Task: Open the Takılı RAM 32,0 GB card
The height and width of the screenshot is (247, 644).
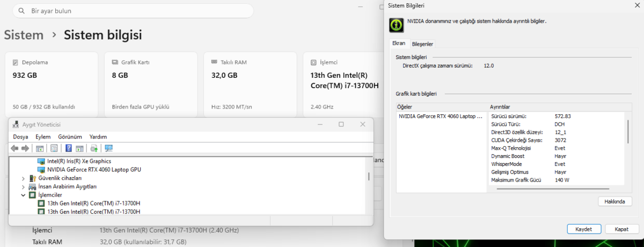Action: pyautogui.click(x=251, y=83)
